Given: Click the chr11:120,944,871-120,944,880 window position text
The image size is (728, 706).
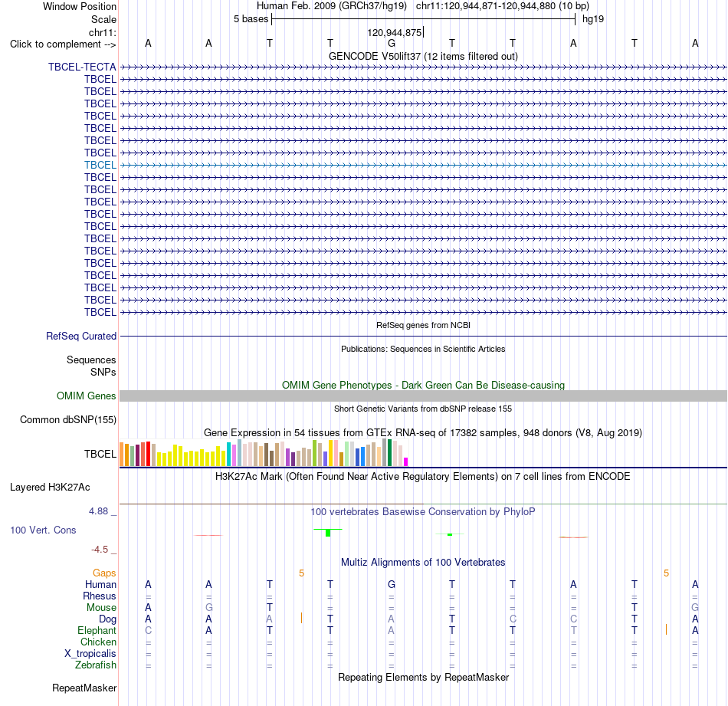Looking at the screenshot, I should 503,6.
